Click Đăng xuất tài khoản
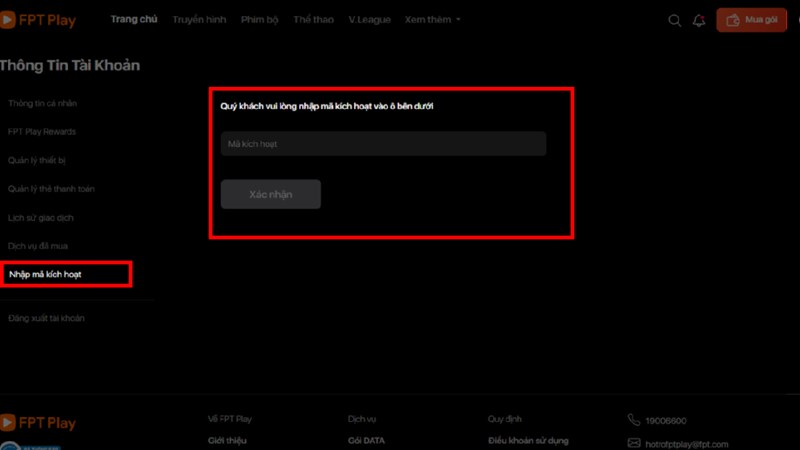 click(46, 318)
